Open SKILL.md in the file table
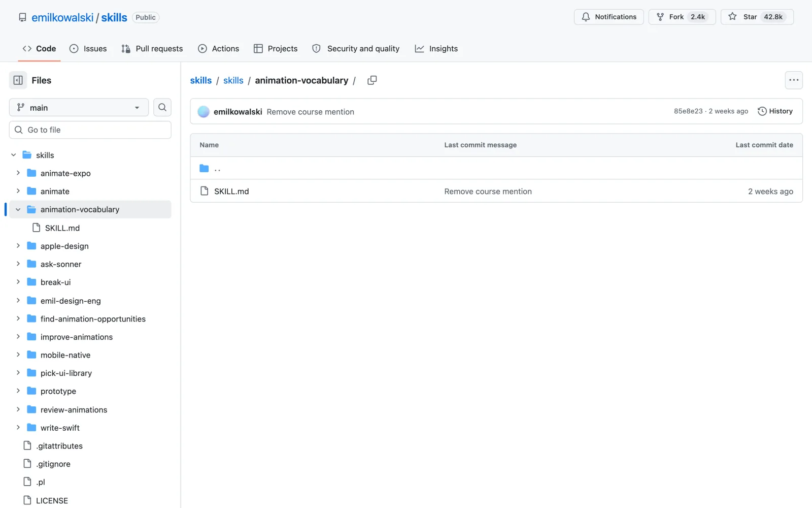Viewport: 812px width, 508px height. pos(231,191)
